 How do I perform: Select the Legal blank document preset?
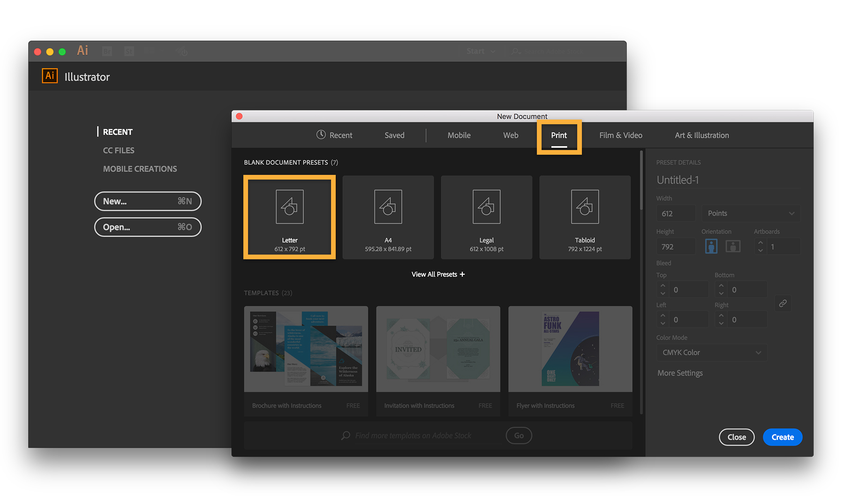[487, 217]
